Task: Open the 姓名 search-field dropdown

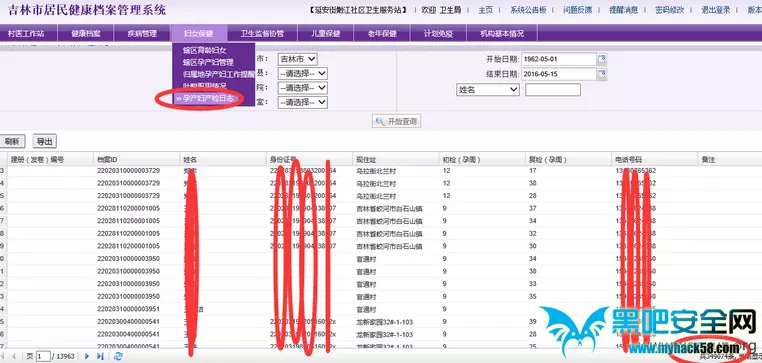Action: pyautogui.click(x=488, y=90)
